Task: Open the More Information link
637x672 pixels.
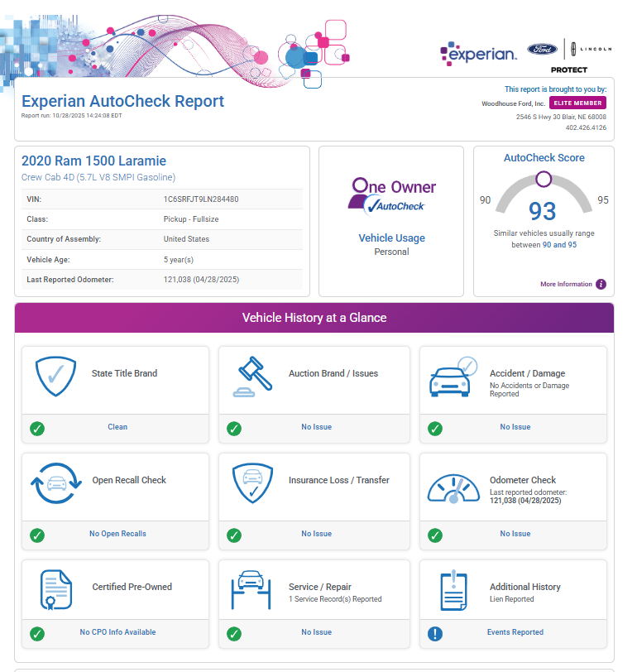Action: (566, 284)
